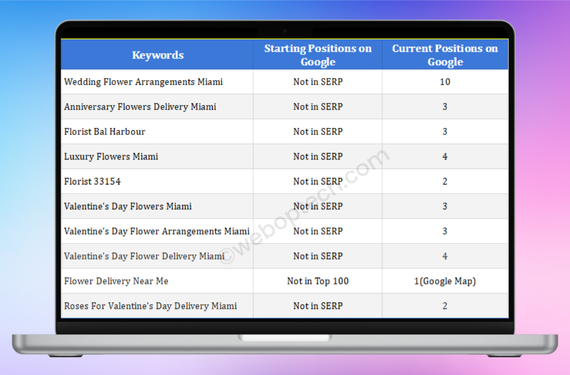This screenshot has width=570, height=375.
Task: Click Valentine's Day Flowers Miami keyword
Action: point(128,206)
